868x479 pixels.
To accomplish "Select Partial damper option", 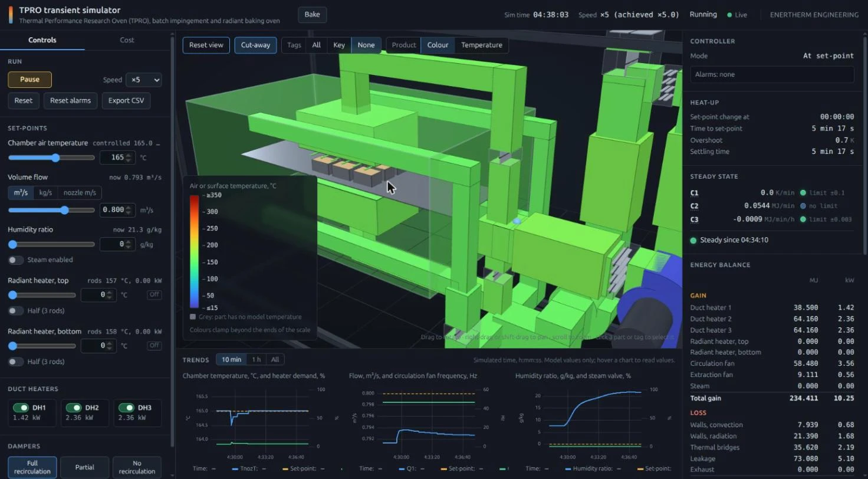I will tap(85, 467).
